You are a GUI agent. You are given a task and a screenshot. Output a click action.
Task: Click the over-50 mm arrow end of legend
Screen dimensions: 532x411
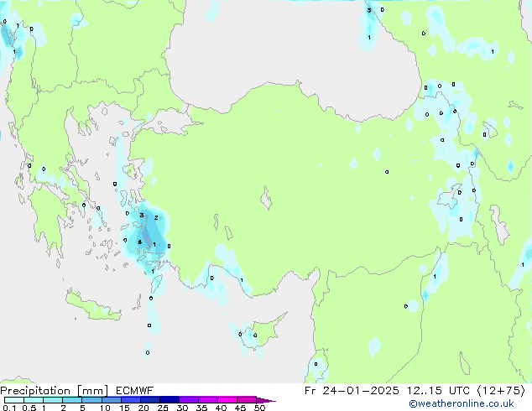266,400
